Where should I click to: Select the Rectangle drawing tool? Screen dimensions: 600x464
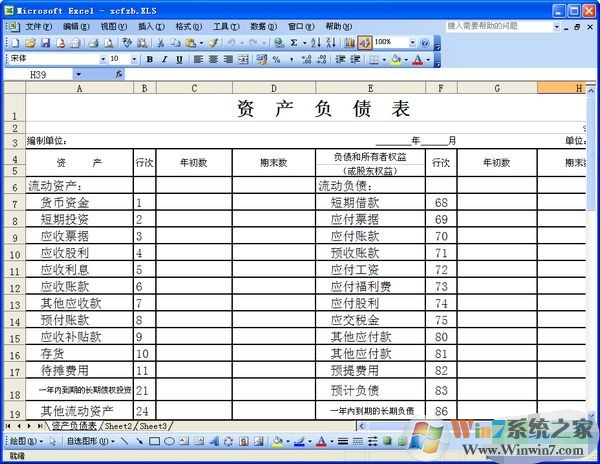tap(154, 441)
